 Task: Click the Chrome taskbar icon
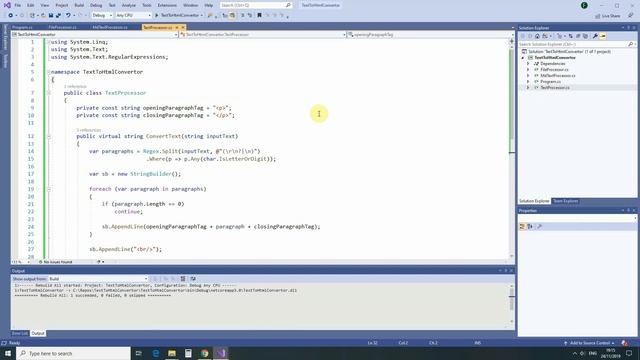[x=204, y=353]
